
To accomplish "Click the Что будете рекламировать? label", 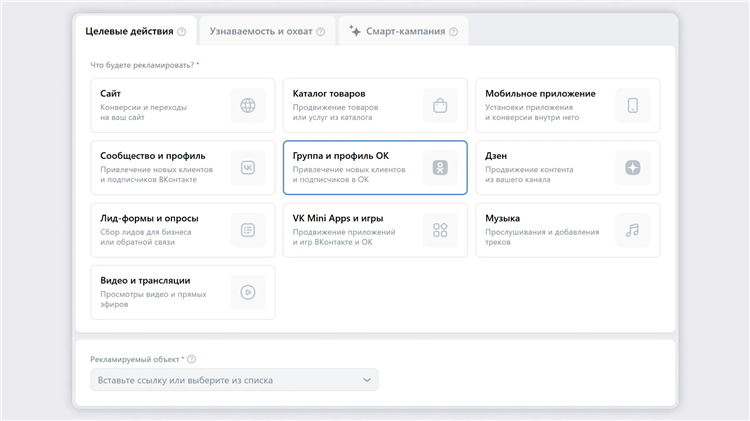I will (x=142, y=65).
